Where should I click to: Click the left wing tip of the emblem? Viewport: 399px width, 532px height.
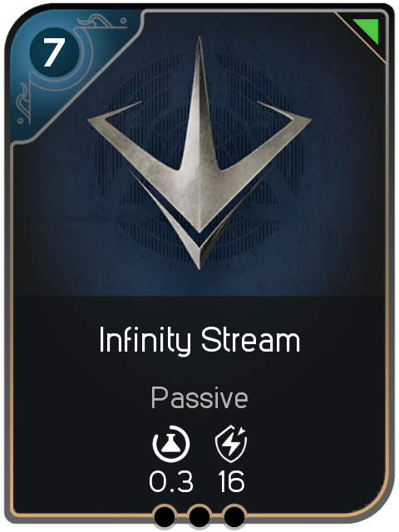pyautogui.click(x=93, y=120)
